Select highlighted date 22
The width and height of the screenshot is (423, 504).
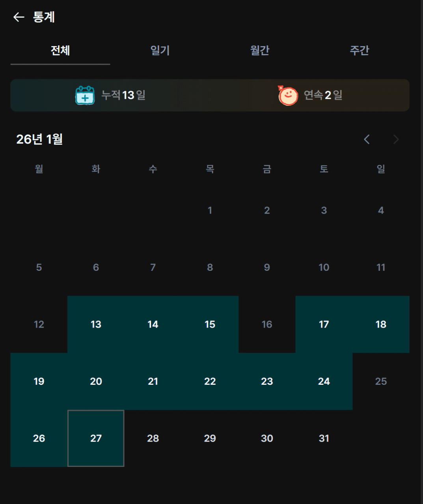pos(210,381)
